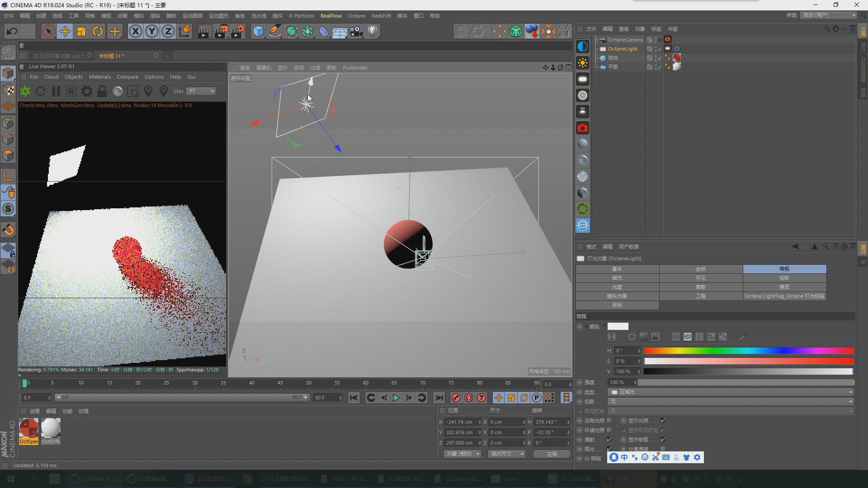This screenshot has height=488, width=868.
Task: Select OctSpec red material thumbnail
Action: tap(29, 431)
